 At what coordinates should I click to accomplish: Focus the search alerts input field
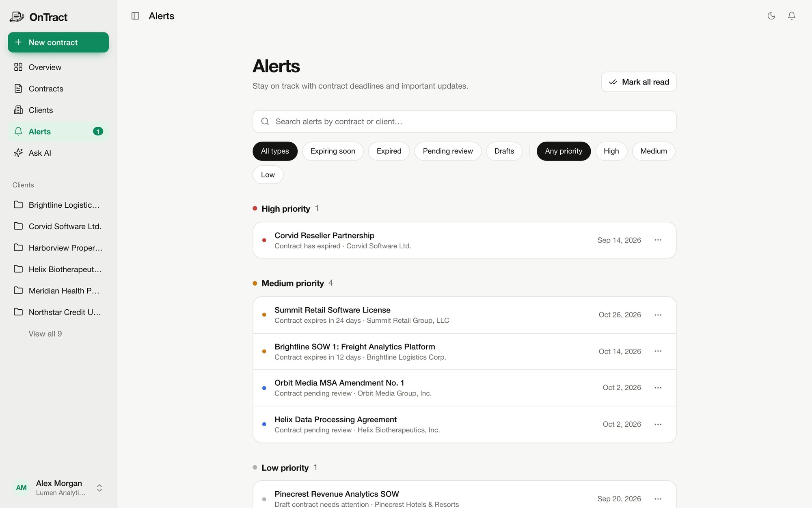coord(464,122)
